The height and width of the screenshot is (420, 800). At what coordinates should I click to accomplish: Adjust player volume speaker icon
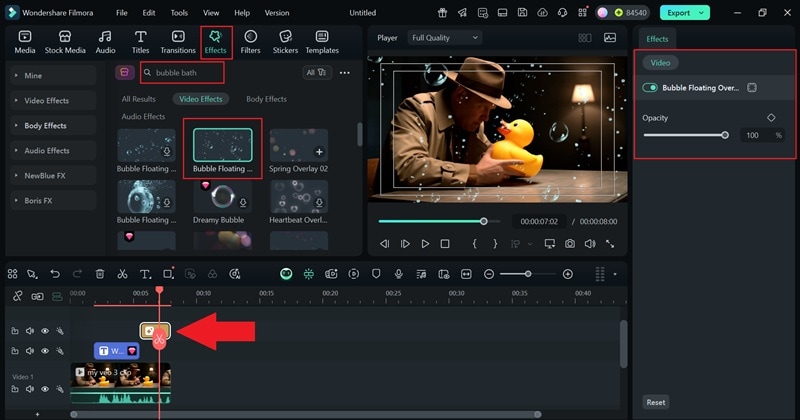[x=590, y=244]
